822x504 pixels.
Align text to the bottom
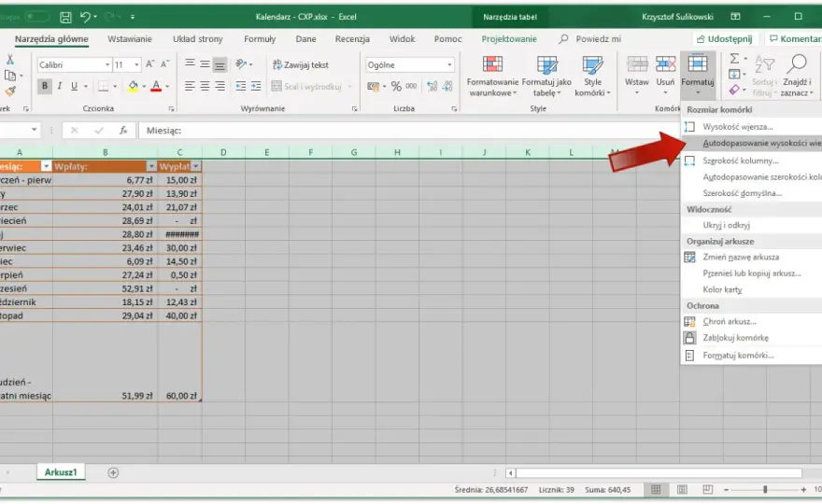(x=220, y=63)
